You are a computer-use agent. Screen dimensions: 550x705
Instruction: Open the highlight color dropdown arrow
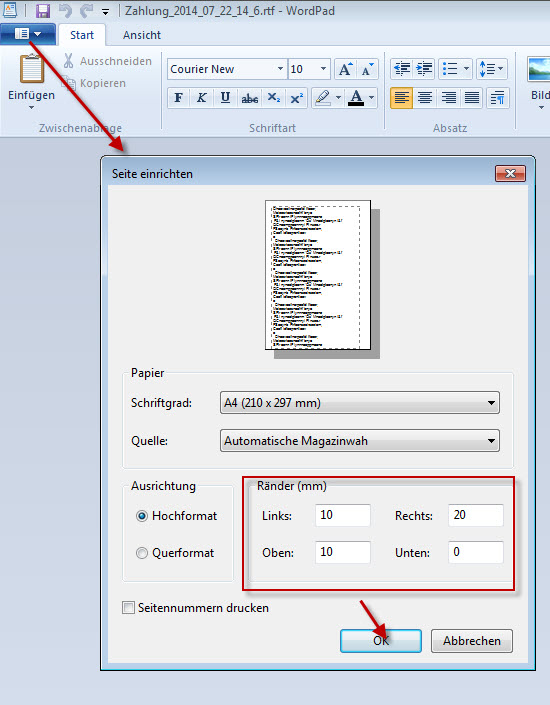pyautogui.click(x=339, y=98)
